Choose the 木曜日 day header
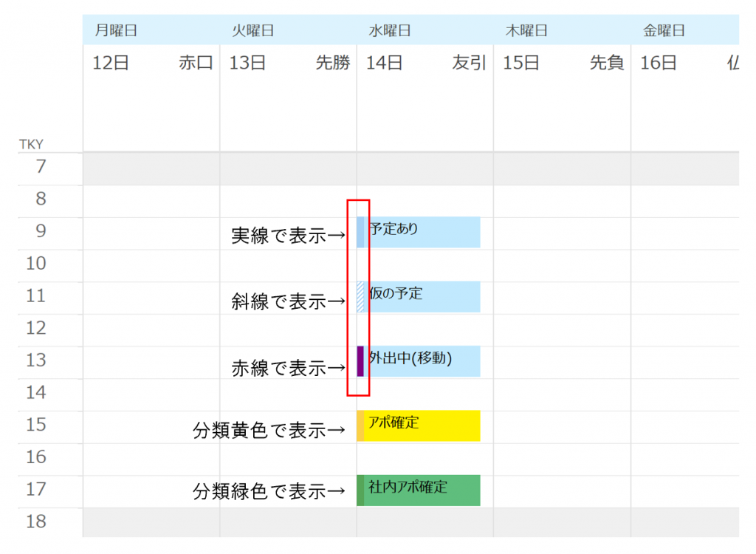The width and height of the screenshot is (756, 554). 526,31
